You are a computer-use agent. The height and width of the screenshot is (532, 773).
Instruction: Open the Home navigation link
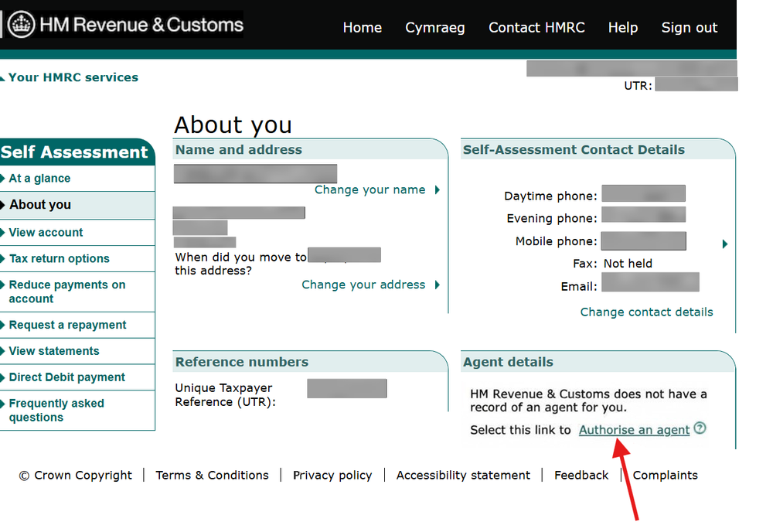(363, 28)
